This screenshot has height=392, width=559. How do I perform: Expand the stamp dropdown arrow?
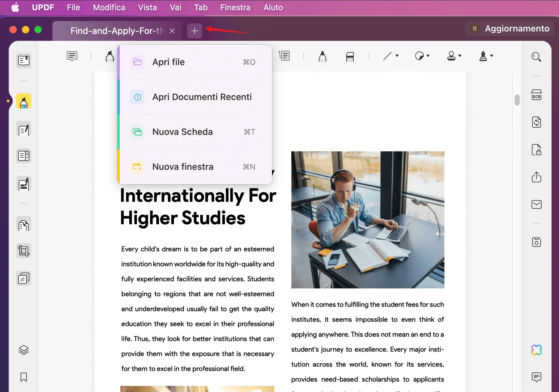[x=460, y=56]
